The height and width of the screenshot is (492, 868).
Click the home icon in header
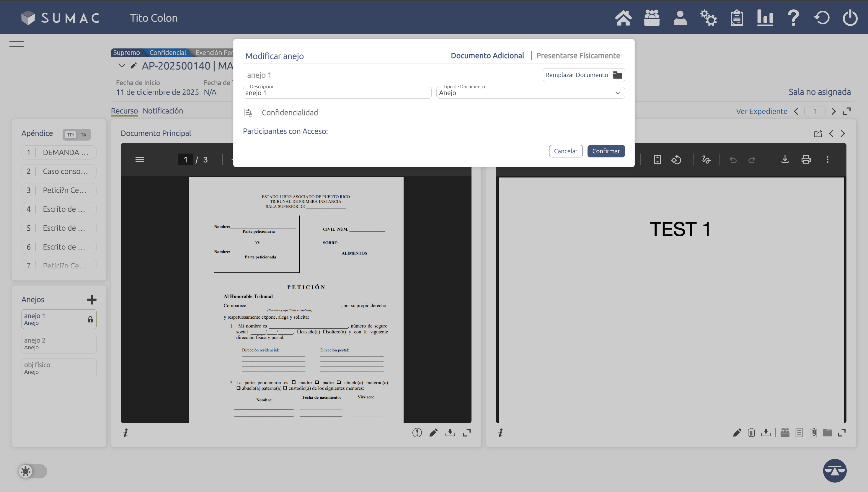point(623,18)
